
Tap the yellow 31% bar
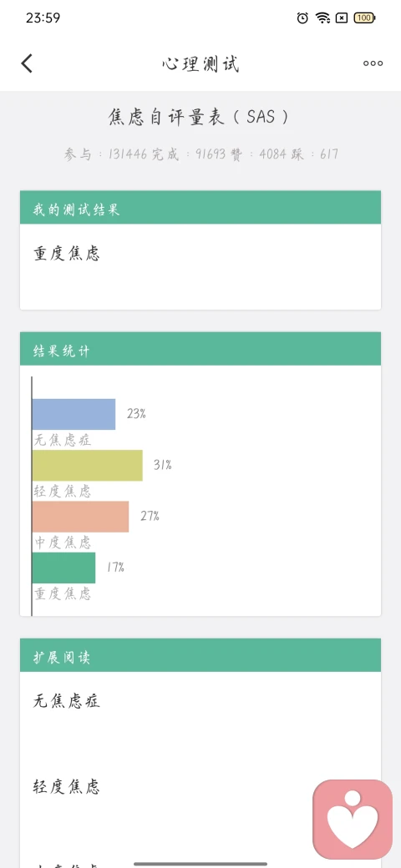88,465
